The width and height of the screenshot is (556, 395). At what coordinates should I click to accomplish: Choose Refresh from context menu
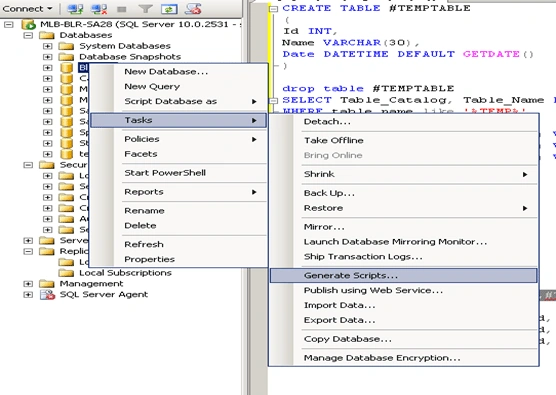(x=178, y=244)
